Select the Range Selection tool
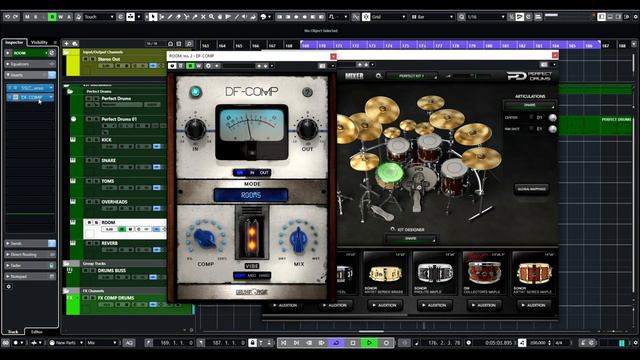 (x=161, y=17)
